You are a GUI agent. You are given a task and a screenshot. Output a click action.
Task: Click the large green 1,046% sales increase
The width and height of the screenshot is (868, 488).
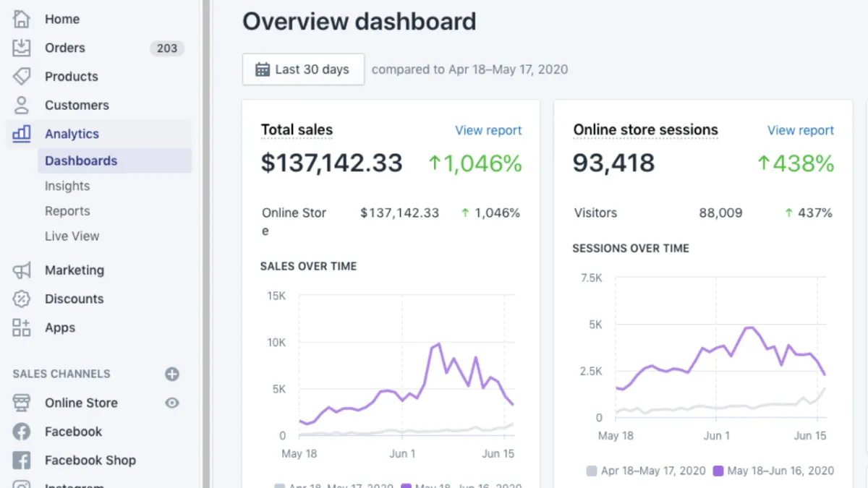(x=475, y=163)
